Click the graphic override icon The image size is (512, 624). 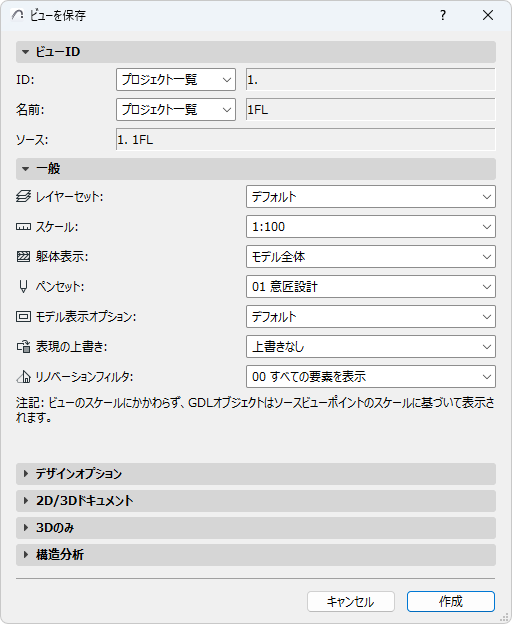pyautogui.click(x=23, y=347)
